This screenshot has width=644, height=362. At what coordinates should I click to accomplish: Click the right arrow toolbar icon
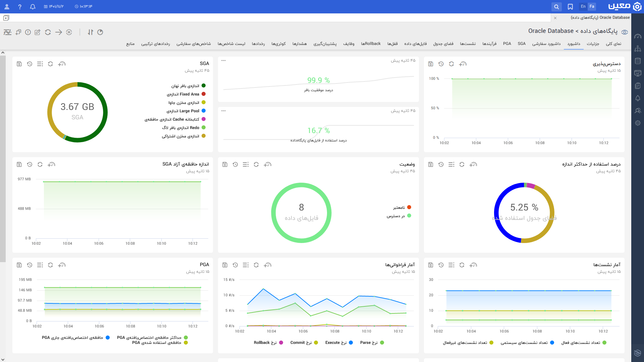coord(58,32)
